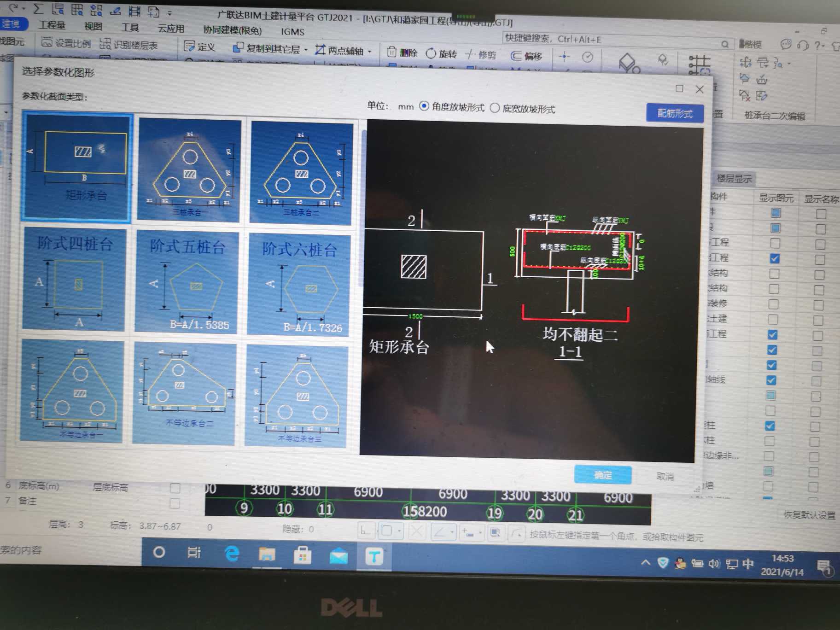The image size is (840, 630).
Task: Open the 云应用 ribbon tab
Action: pos(171,29)
